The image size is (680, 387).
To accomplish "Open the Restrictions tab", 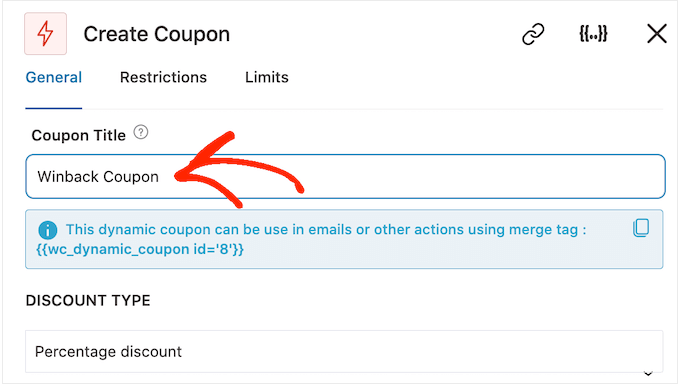I will [x=163, y=77].
